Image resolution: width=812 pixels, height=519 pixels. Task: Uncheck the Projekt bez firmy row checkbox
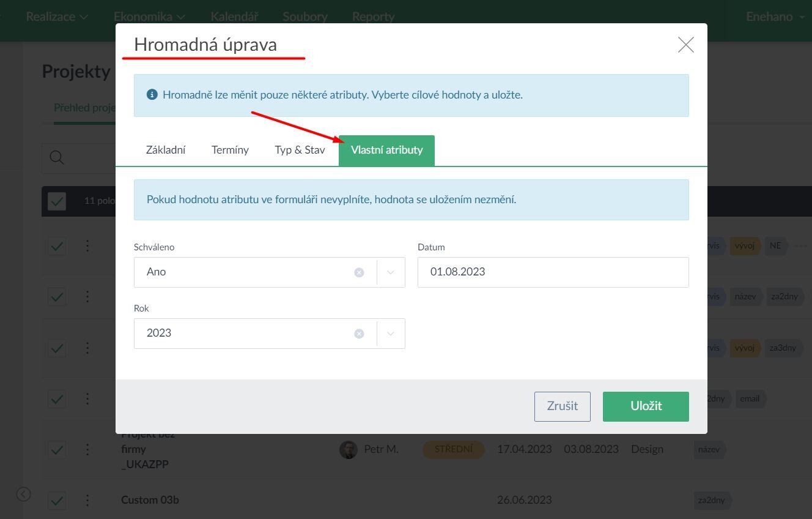[x=57, y=449]
